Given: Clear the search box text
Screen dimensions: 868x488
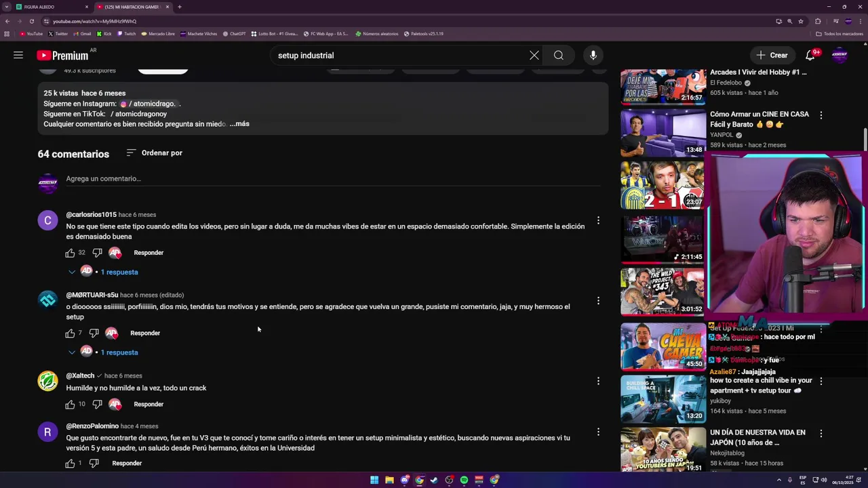Looking at the screenshot, I should pos(534,56).
